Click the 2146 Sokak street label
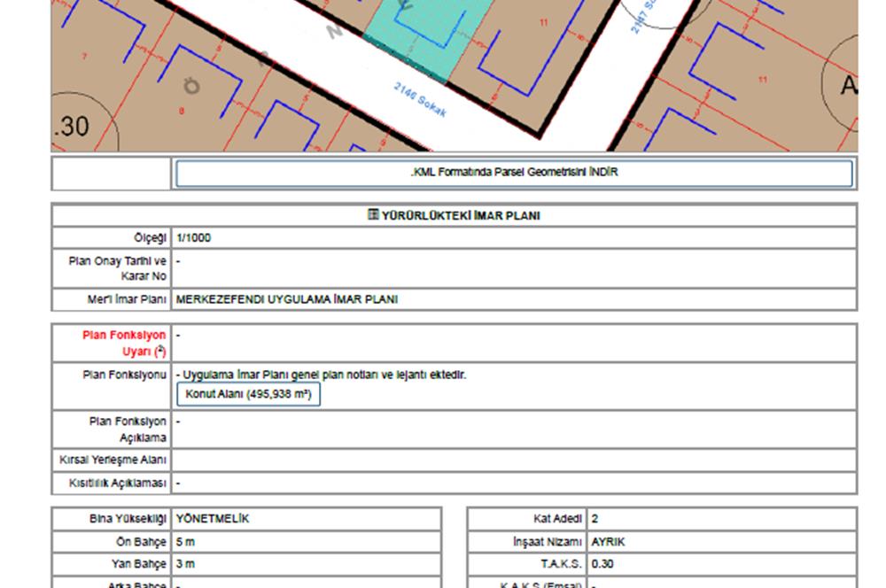886x588 pixels. pyautogui.click(x=420, y=100)
